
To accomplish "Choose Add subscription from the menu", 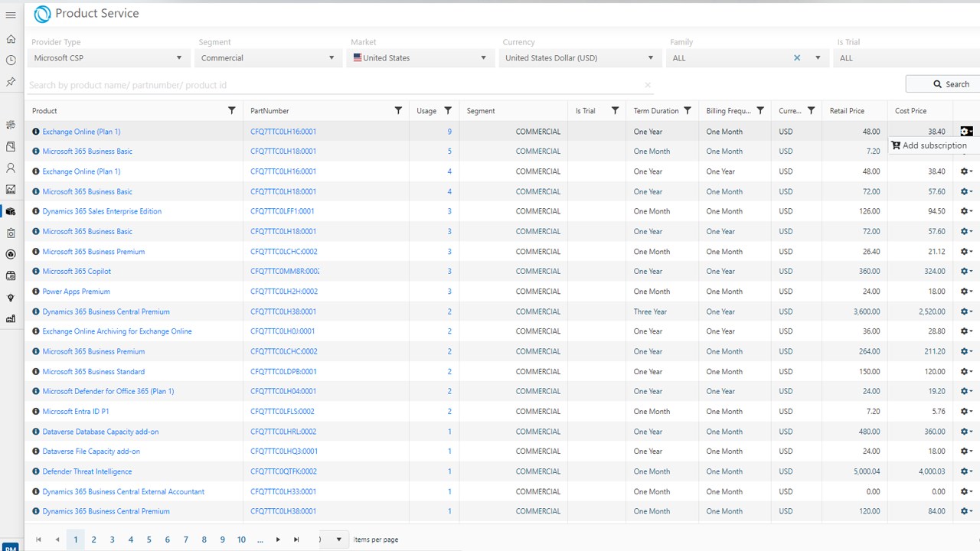I will point(929,145).
